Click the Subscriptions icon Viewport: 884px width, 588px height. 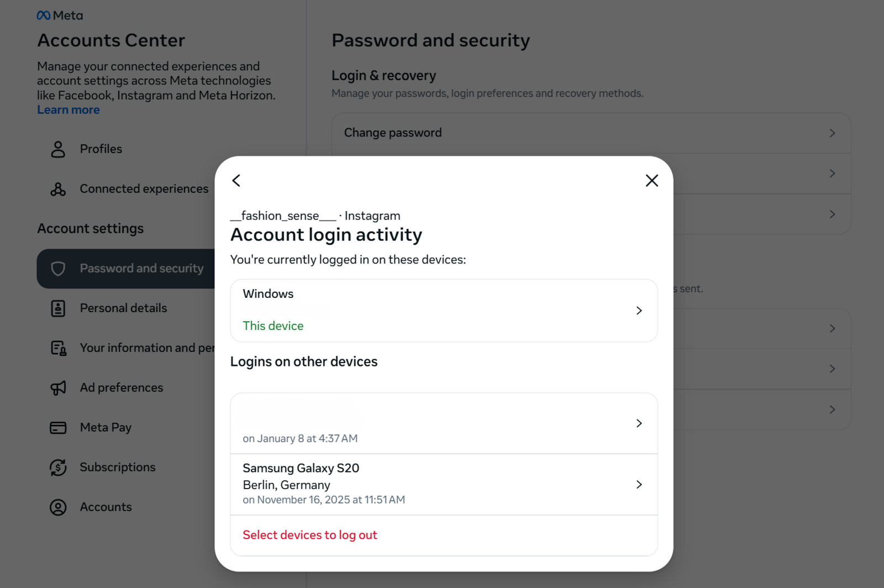click(57, 467)
